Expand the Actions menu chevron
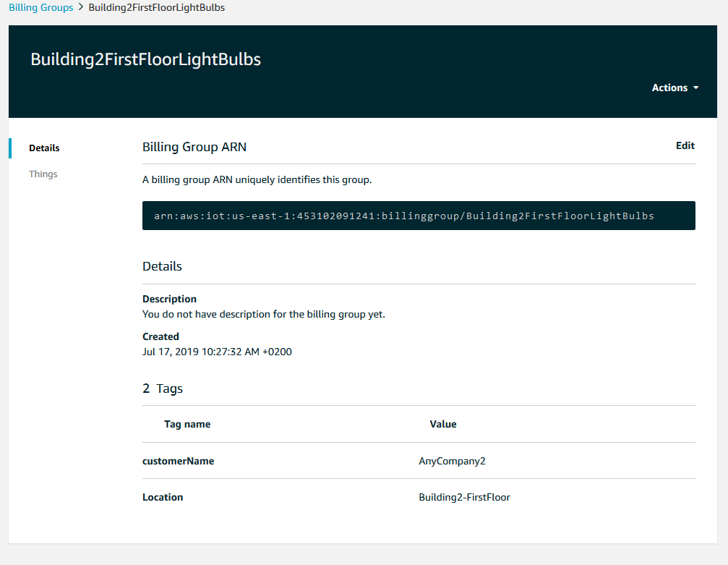 (x=695, y=88)
